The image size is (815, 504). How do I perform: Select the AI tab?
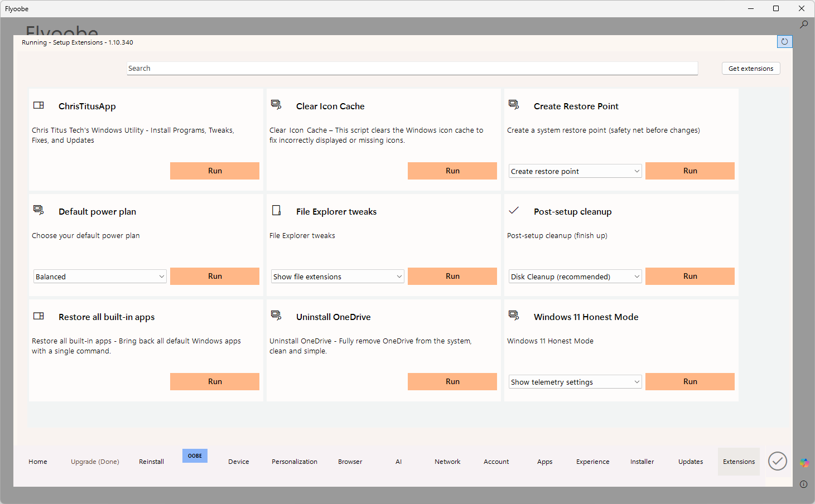399,462
